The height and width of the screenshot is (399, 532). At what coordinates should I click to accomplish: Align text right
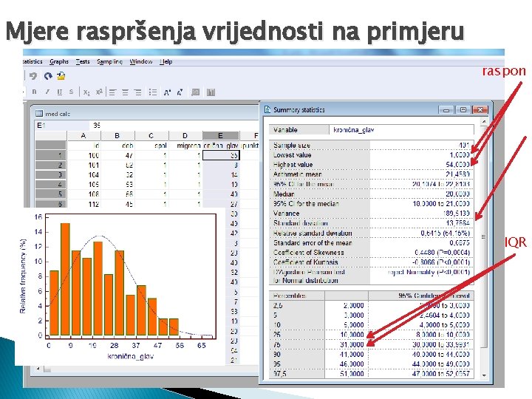[x=137, y=92]
